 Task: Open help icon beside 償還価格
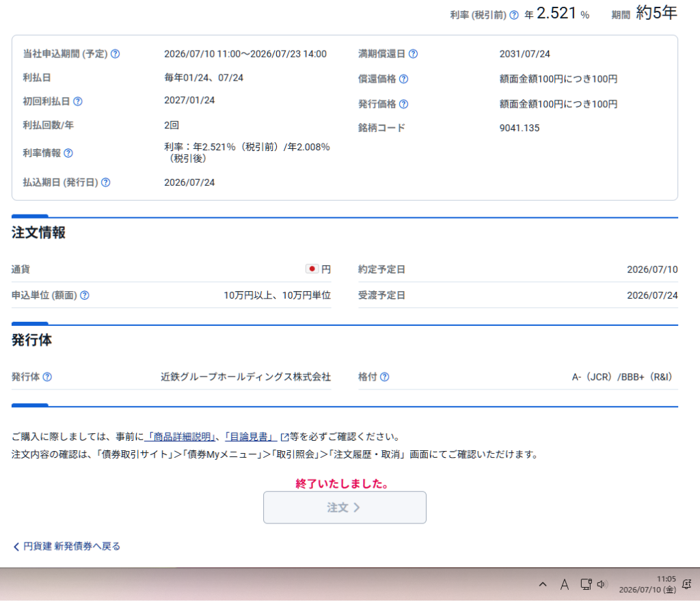pyautogui.click(x=403, y=79)
